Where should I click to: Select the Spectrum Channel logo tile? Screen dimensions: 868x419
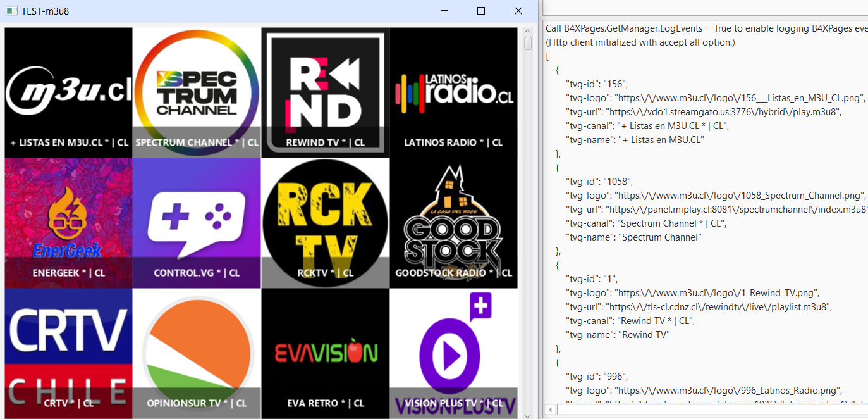pos(197,92)
